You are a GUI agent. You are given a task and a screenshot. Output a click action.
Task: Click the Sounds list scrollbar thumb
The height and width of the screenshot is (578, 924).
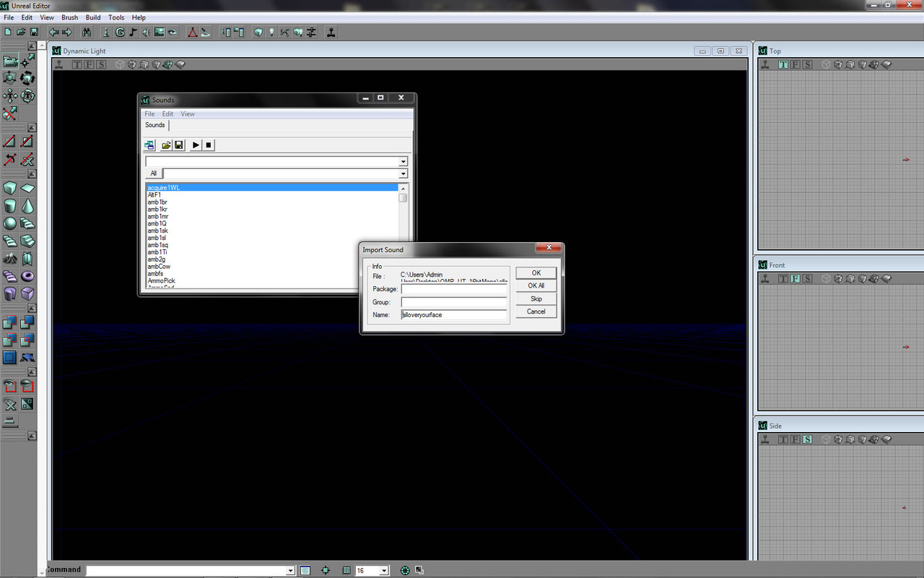click(403, 198)
